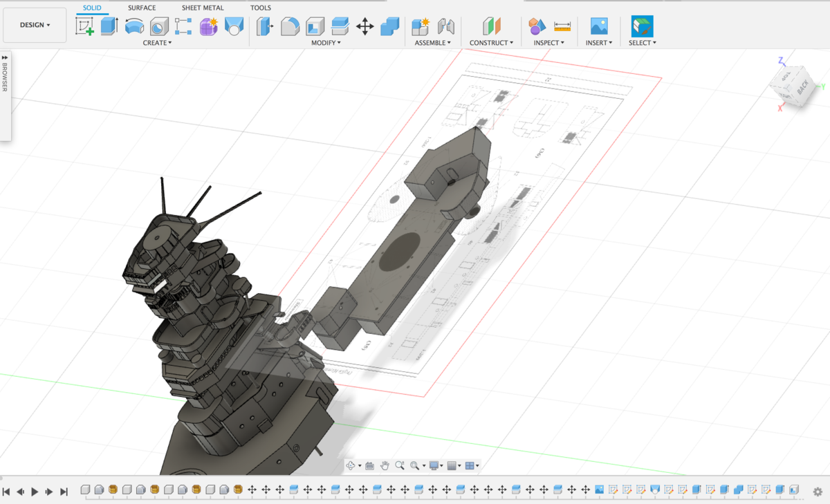Click the Insert image icon
830x504 pixels.
[599, 27]
